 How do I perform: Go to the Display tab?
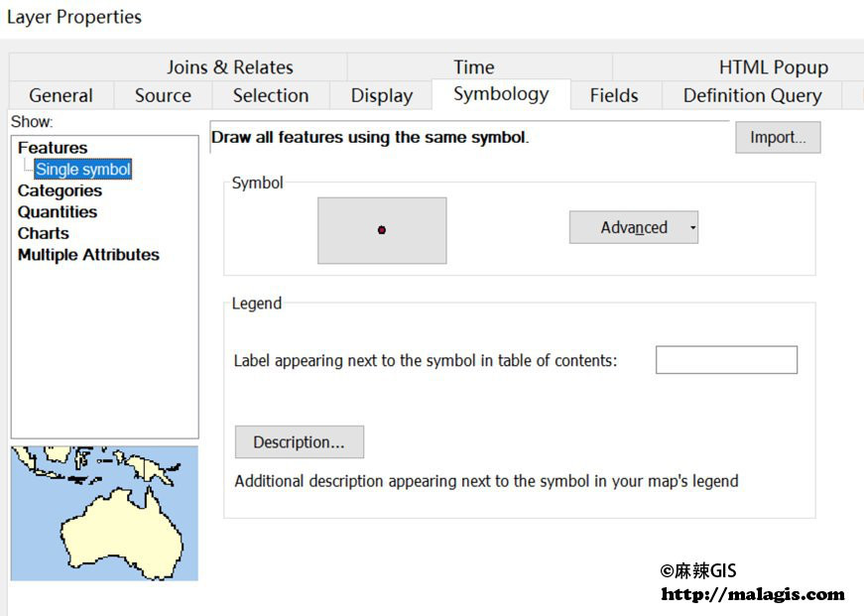pos(381,95)
